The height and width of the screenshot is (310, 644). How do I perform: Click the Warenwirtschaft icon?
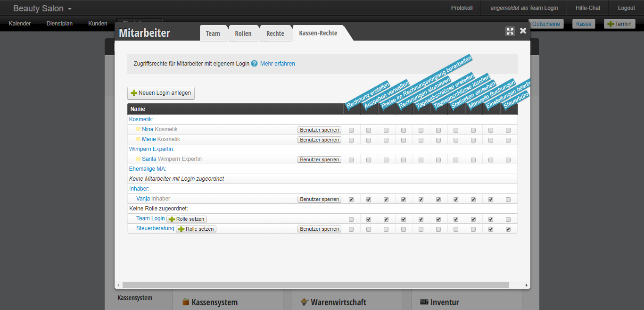pyautogui.click(x=305, y=302)
